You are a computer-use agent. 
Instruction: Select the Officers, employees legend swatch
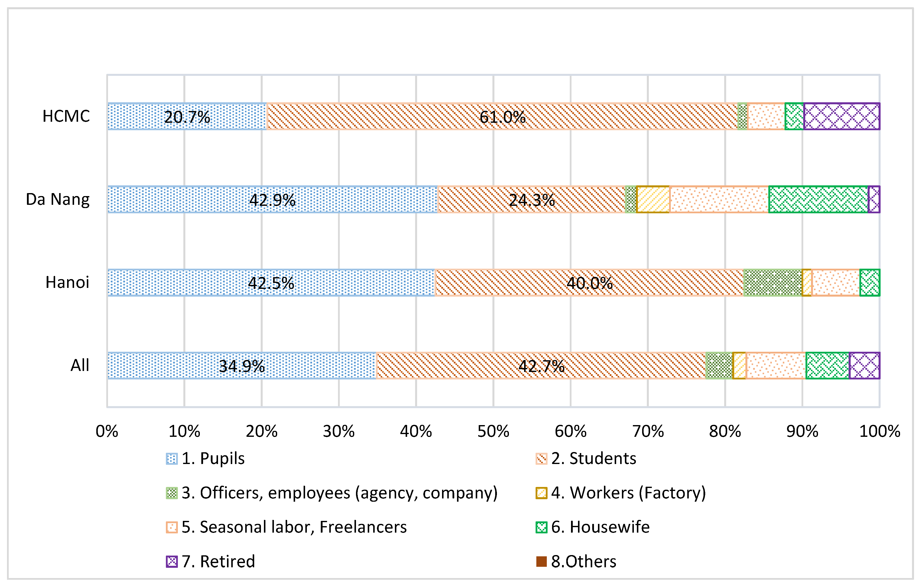pos(172,493)
